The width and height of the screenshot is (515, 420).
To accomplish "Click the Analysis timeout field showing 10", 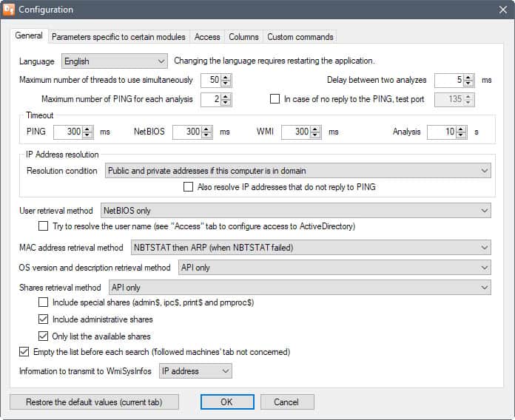I will click(442, 132).
